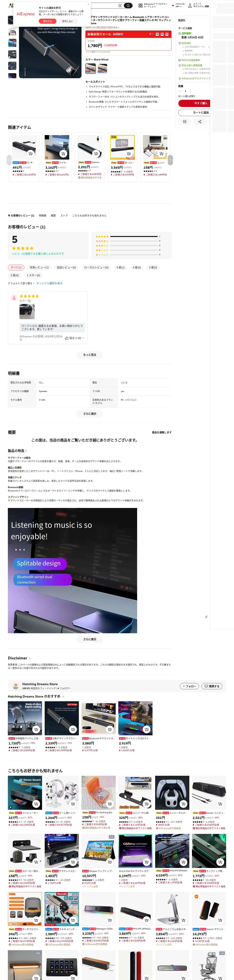Select the 追加レビュー(0) review filter

(66, 267)
